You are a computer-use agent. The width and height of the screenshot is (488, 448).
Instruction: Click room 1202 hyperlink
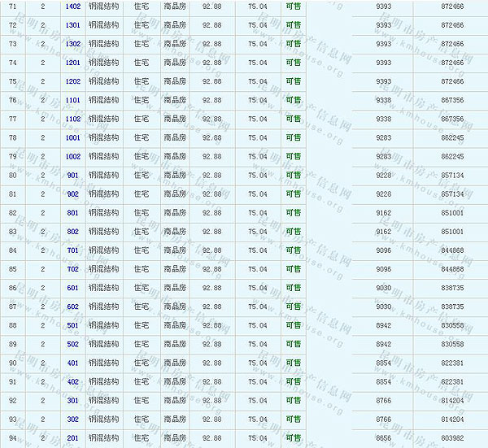pyautogui.click(x=72, y=81)
